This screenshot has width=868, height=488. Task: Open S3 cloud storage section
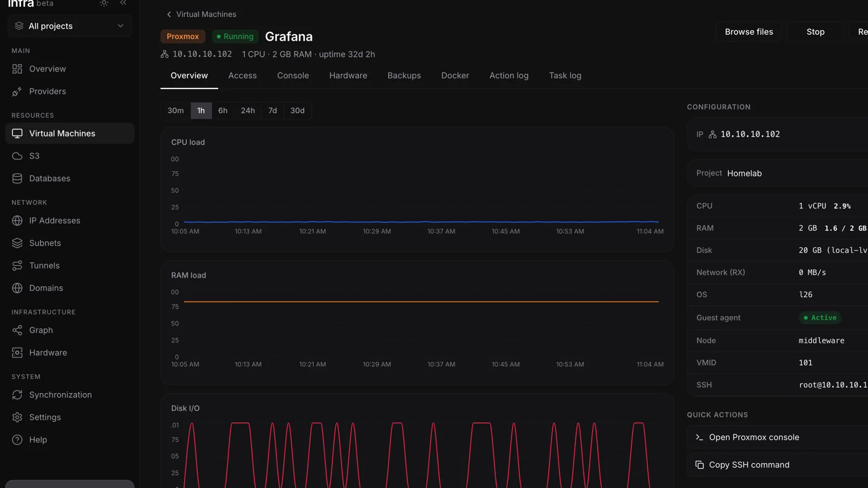[x=69, y=156]
